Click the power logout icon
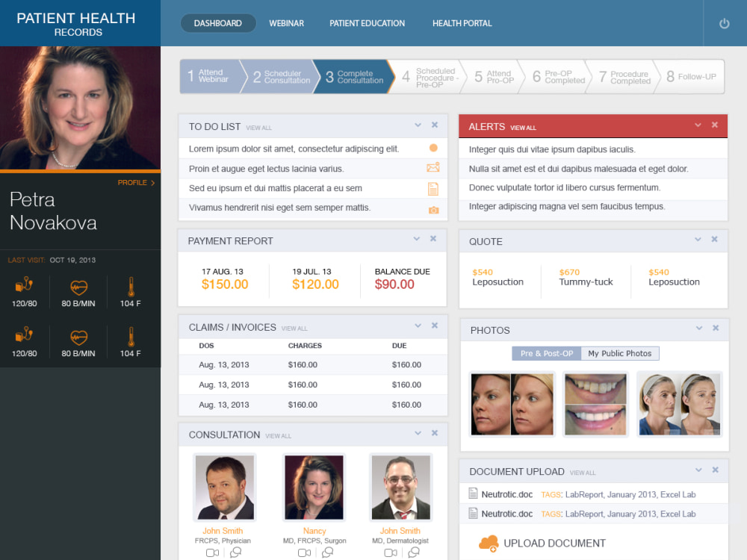747x560 pixels. [x=724, y=23]
